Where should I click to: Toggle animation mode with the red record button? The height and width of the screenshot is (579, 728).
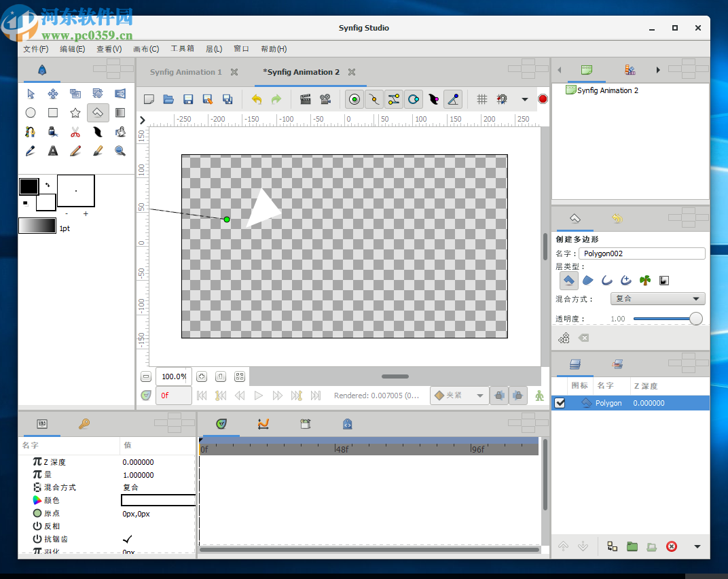[543, 99]
